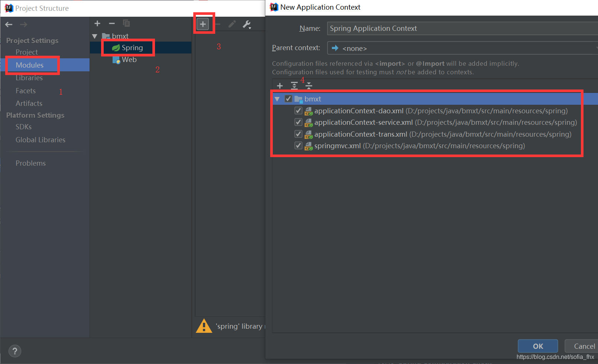The width and height of the screenshot is (598, 364).
Task: Collapse the bmxt node in context file tree
Action: [x=277, y=99]
